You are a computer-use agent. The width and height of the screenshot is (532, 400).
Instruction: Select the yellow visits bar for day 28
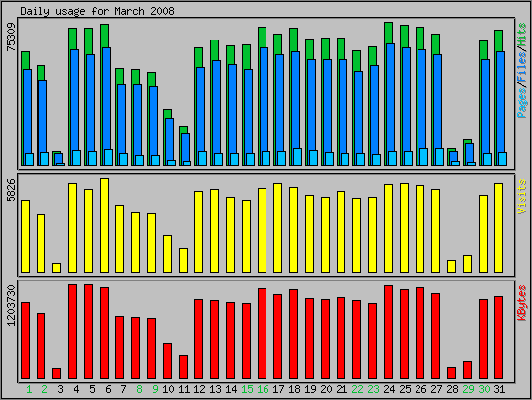coord(451,267)
